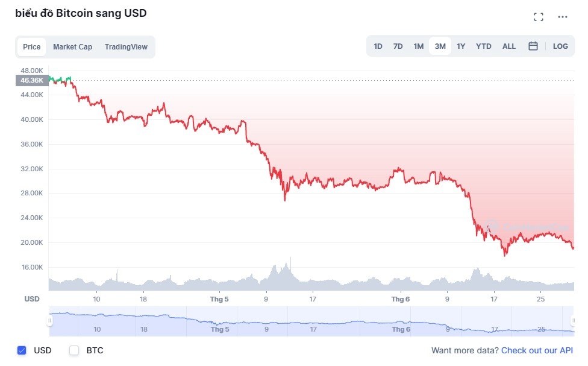Select the 1D timeframe
This screenshot has height=366, width=588.
(x=378, y=46)
